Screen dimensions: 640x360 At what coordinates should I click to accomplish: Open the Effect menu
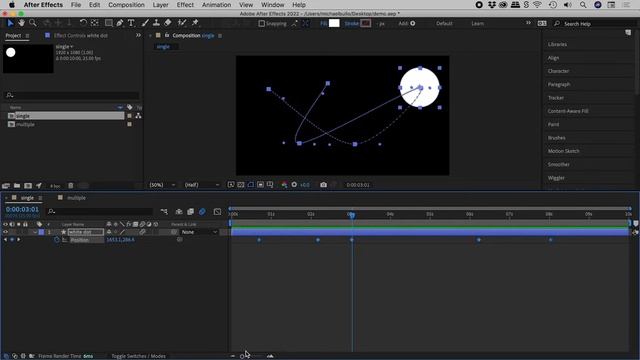click(185, 5)
